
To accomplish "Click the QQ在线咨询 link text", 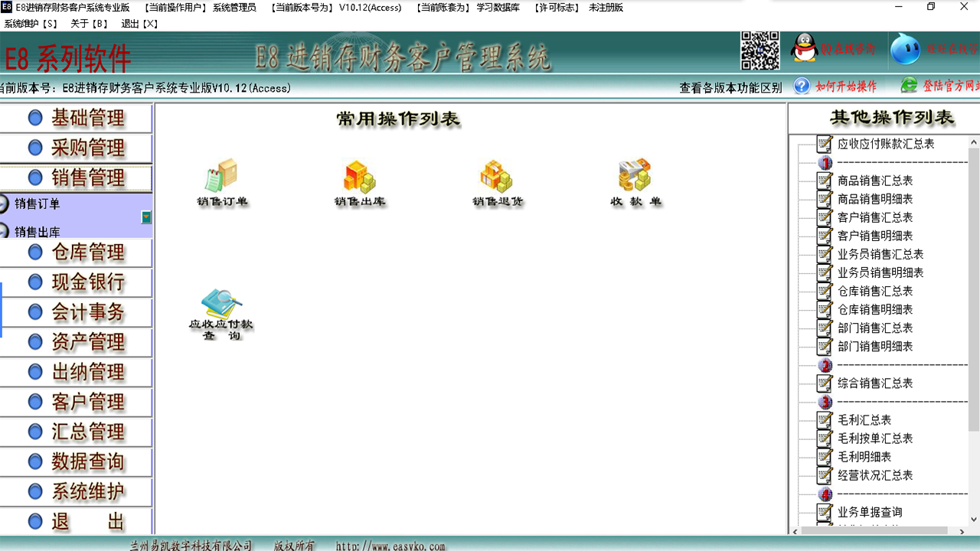I will 848,49.
